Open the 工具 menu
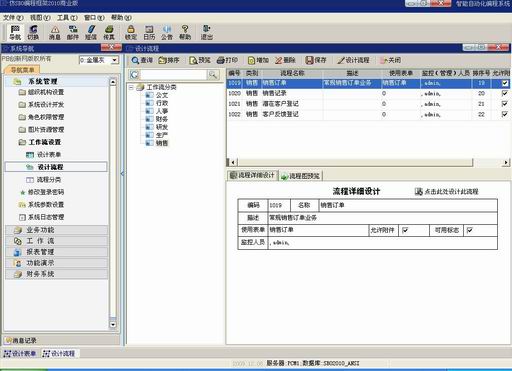 pos(67,17)
